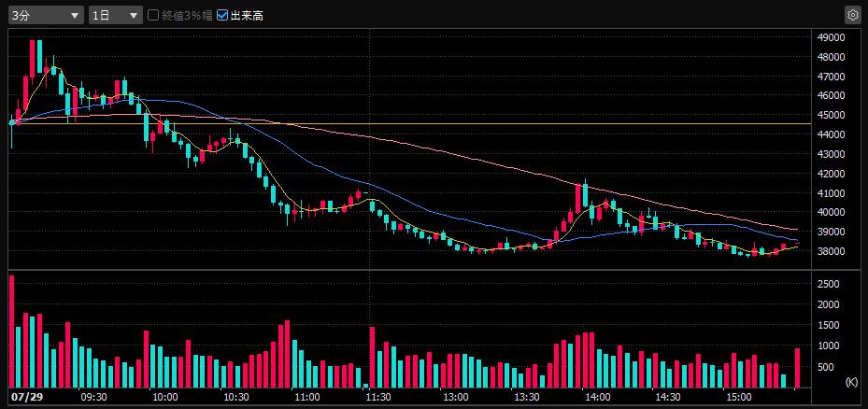Click the 07/29 date label
Screen dimensions: 868x409
click(27, 397)
